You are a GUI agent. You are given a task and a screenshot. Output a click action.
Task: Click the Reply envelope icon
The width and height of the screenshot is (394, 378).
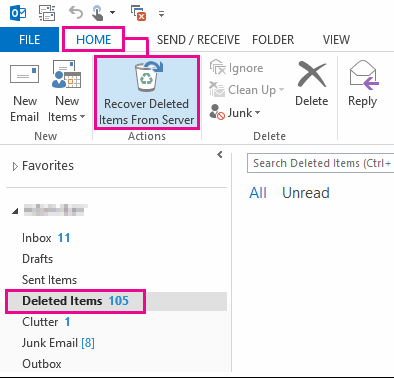[x=363, y=75]
